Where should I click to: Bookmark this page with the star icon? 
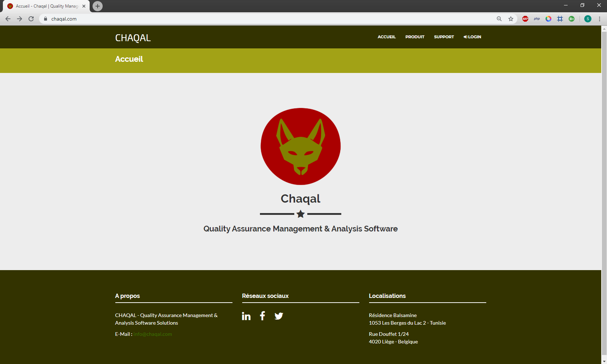click(511, 19)
